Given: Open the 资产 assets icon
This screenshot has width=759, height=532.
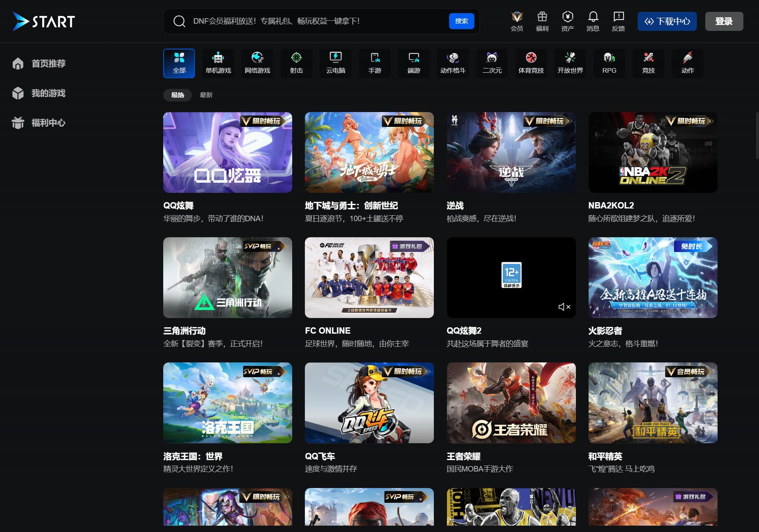Looking at the screenshot, I should 567,21.
